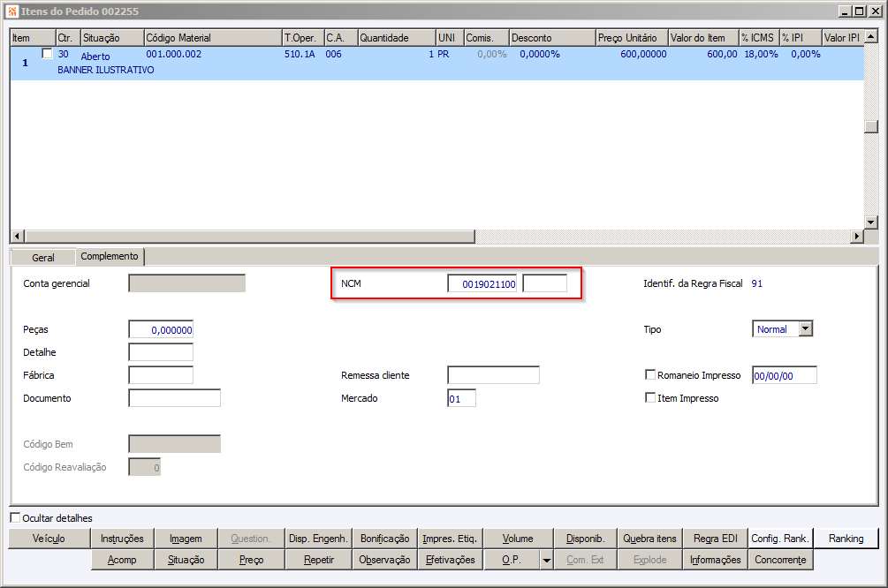
Task: Click the Mercado field showing 01
Action: 461,398
